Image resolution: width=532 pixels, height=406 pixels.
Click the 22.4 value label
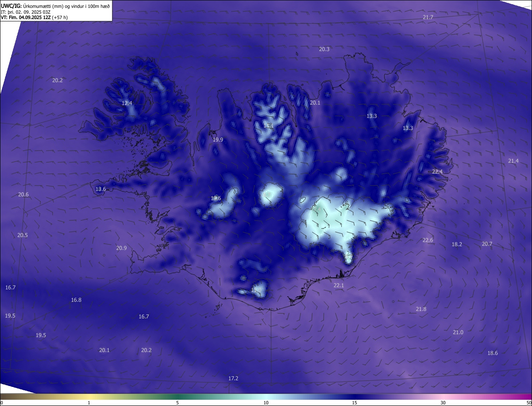(437, 171)
